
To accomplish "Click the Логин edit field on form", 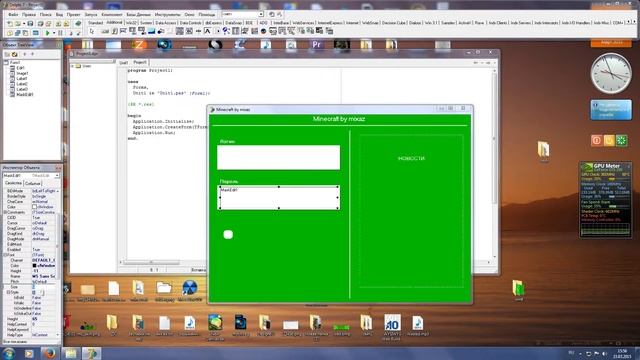I will [x=278, y=157].
